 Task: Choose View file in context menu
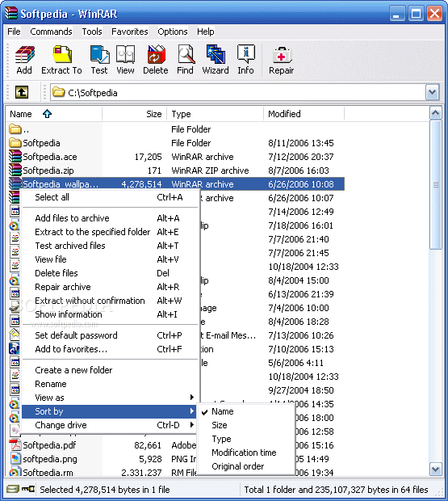pyautogui.click(x=110, y=259)
